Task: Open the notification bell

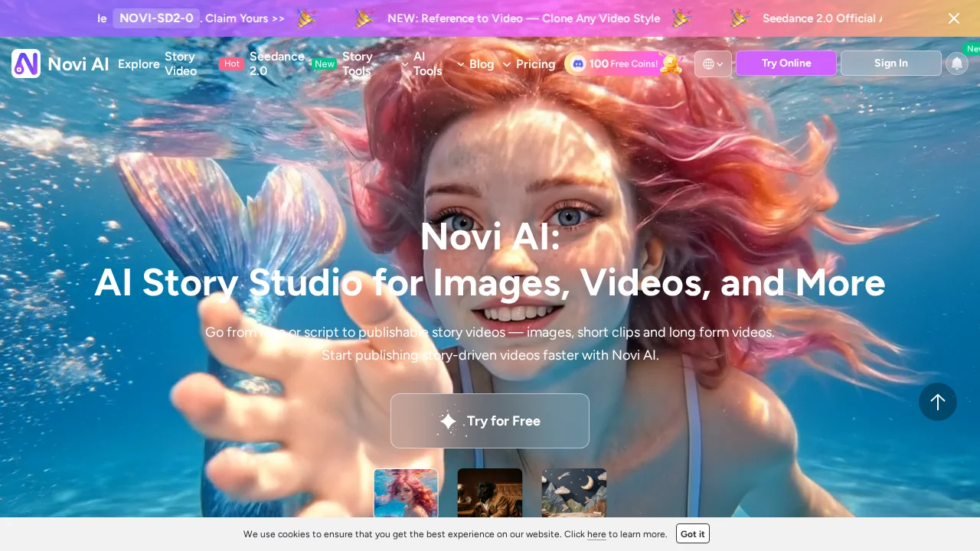Action: click(957, 64)
